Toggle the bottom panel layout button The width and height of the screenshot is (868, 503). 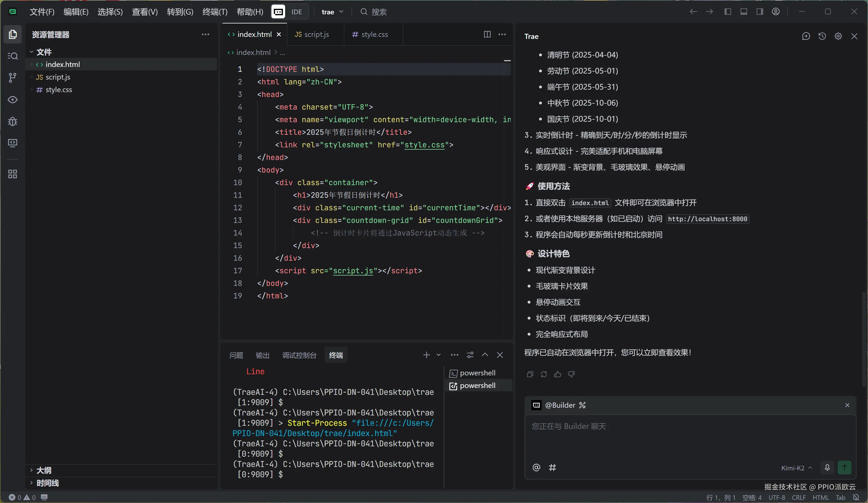(744, 12)
